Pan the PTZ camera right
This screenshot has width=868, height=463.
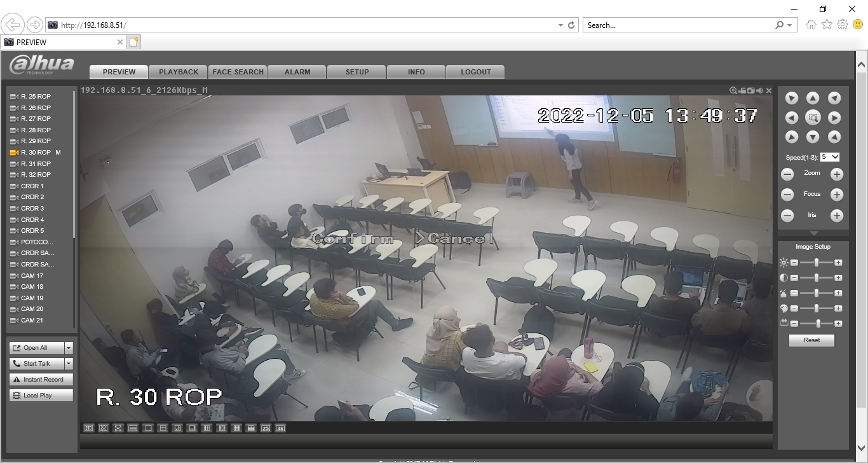point(834,118)
